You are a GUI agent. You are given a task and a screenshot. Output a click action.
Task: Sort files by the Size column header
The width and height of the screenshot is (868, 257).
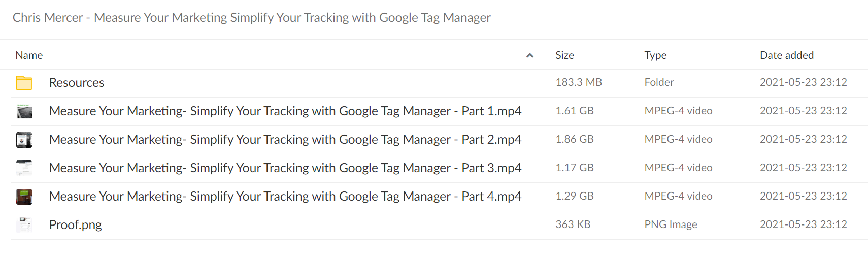pyautogui.click(x=564, y=55)
